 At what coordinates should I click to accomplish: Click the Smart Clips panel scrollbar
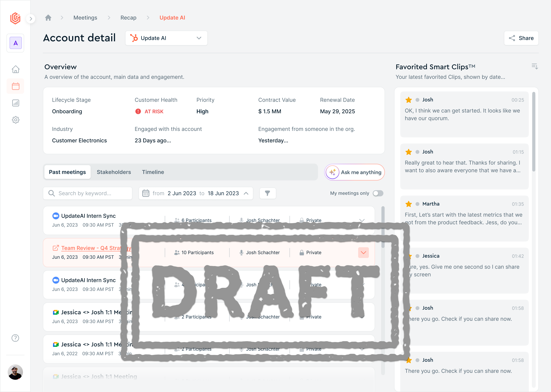(x=534, y=131)
